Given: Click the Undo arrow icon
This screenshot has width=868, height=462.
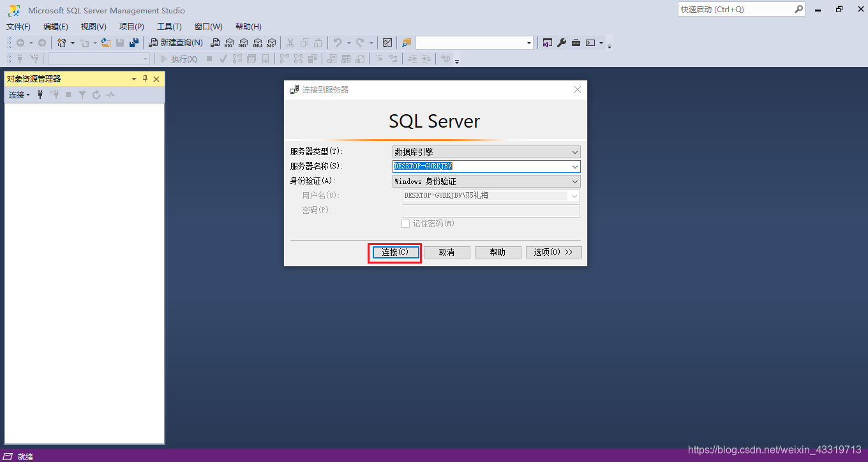Looking at the screenshot, I should (338, 43).
